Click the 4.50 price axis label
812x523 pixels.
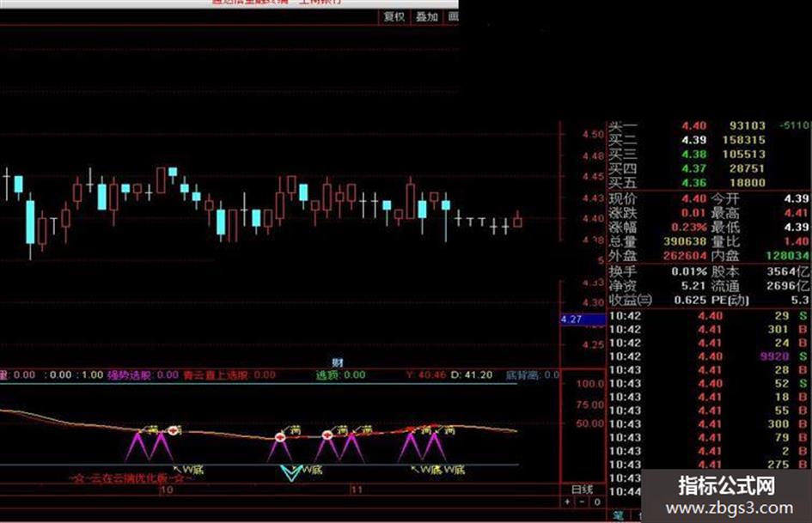[x=593, y=134]
